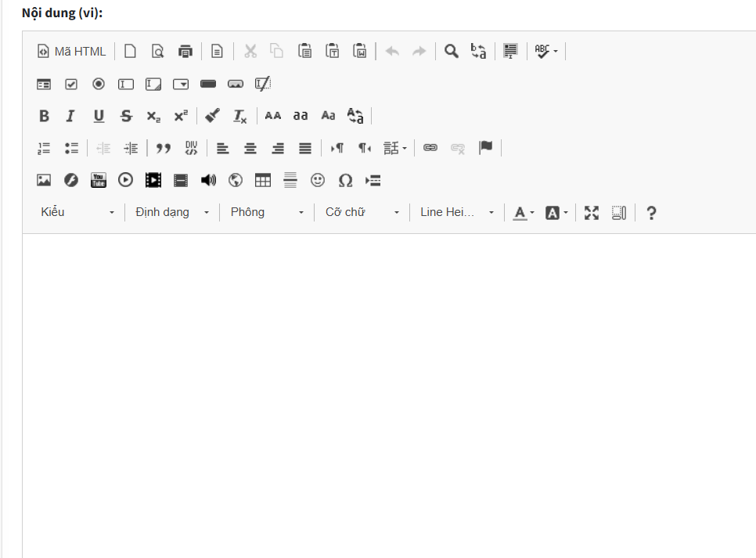The width and height of the screenshot is (756, 558).
Task: Open the Định dạng format dropdown
Action: click(172, 212)
